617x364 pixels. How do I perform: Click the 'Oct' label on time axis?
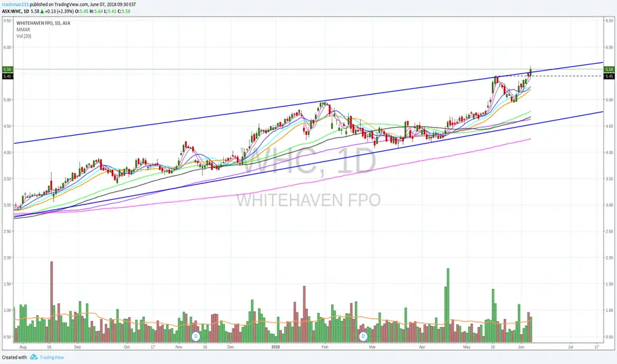coord(126,347)
